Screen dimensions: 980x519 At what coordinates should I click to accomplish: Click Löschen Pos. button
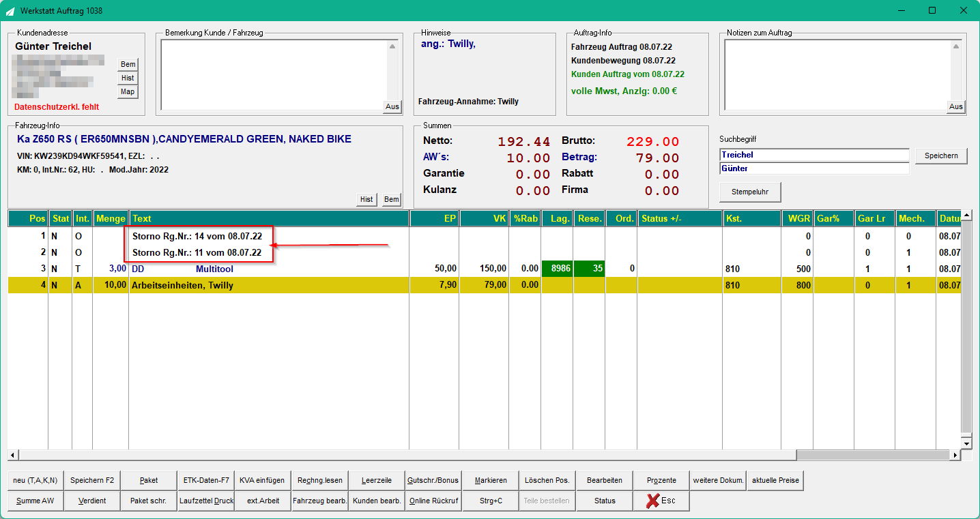[x=547, y=480]
